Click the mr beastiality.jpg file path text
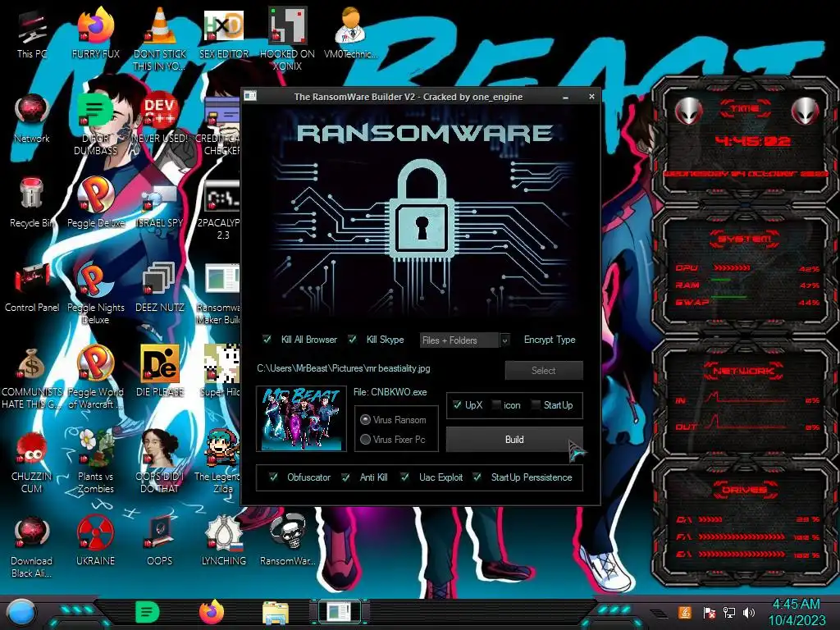This screenshot has width=840, height=630. click(344, 368)
